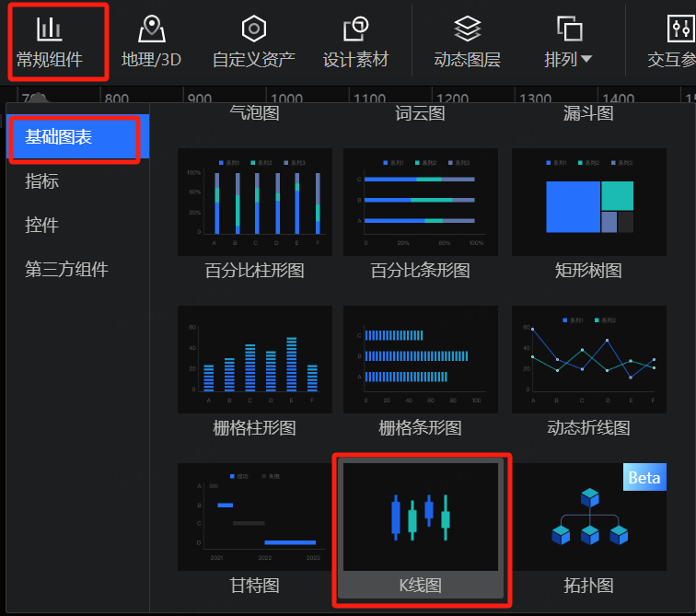Select the 设计素材 toolbar icon

click(x=355, y=30)
